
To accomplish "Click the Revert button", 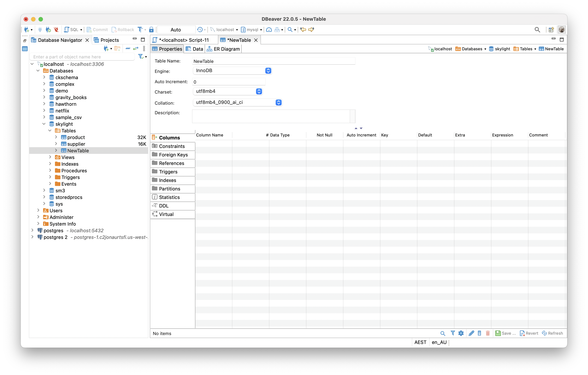I will (529, 333).
